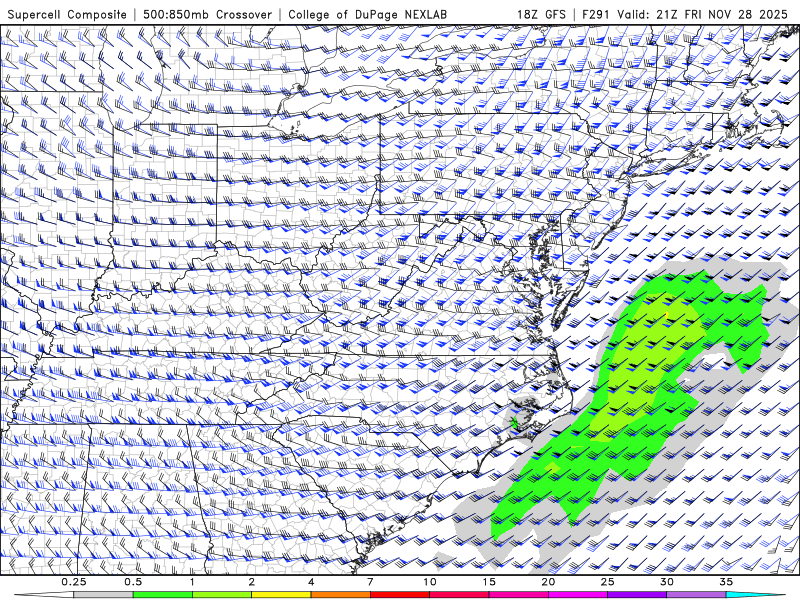Click the '10' scale label
Screen dimensions: 800x600
(x=430, y=582)
